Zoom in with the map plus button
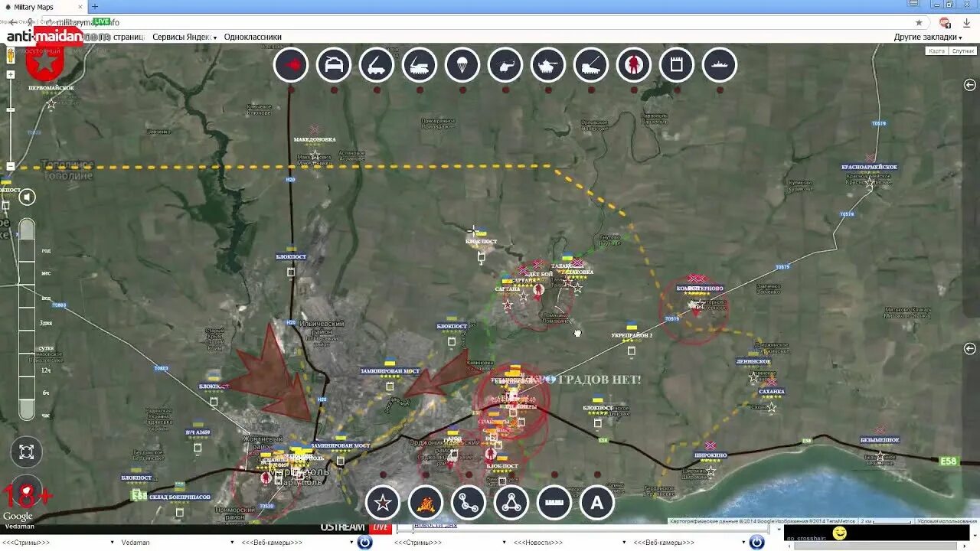The width and height of the screenshot is (980, 551). (x=11, y=75)
